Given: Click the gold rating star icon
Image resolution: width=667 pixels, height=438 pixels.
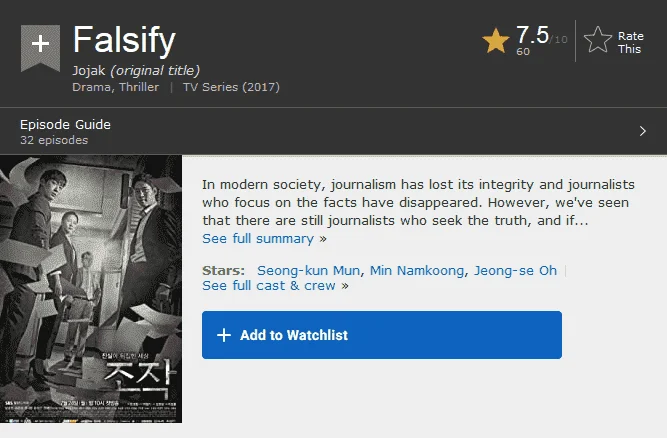Looking at the screenshot, I should coord(496,41).
